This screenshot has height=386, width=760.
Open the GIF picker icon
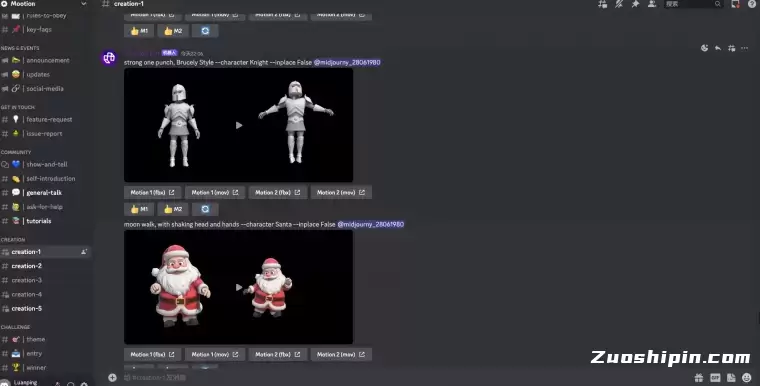tap(715, 377)
